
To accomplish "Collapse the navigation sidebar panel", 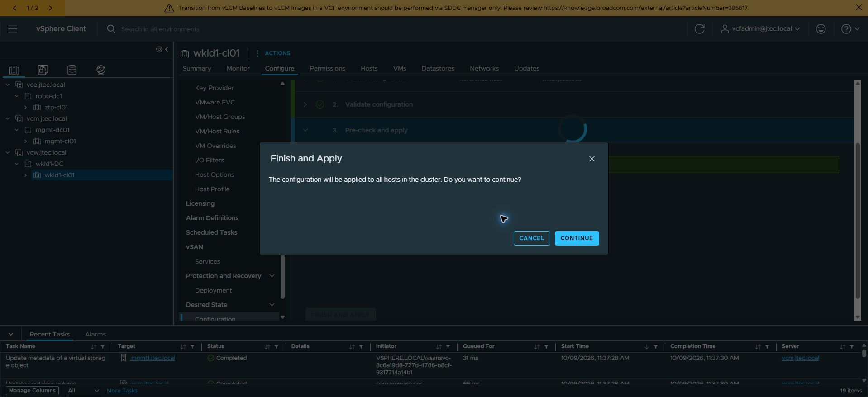I will click(x=167, y=49).
